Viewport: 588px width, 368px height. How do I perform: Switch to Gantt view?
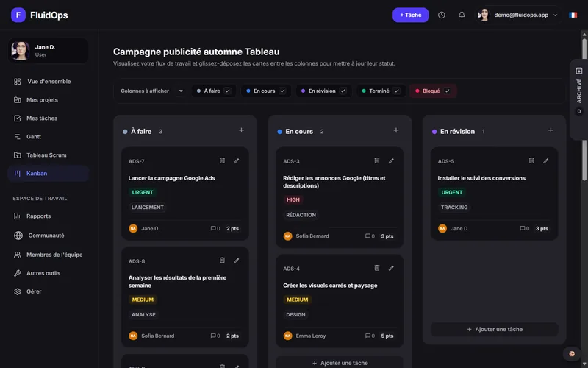pyautogui.click(x=48, y=137)
